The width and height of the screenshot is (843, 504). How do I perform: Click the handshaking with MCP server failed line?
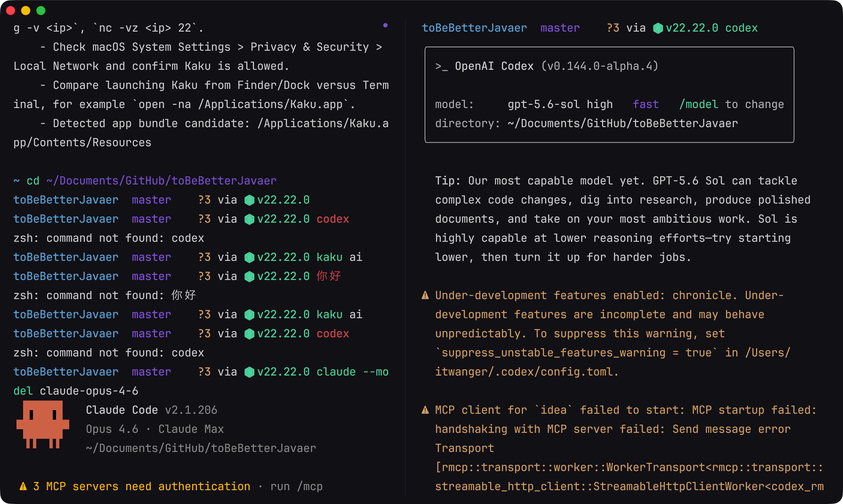[613, 429]
